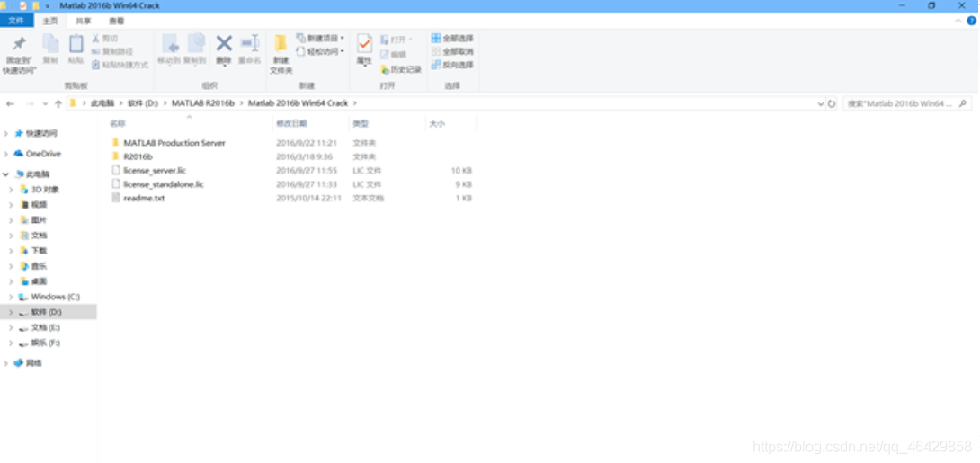Switch to the View (查看) tab

tap(116, 21)
